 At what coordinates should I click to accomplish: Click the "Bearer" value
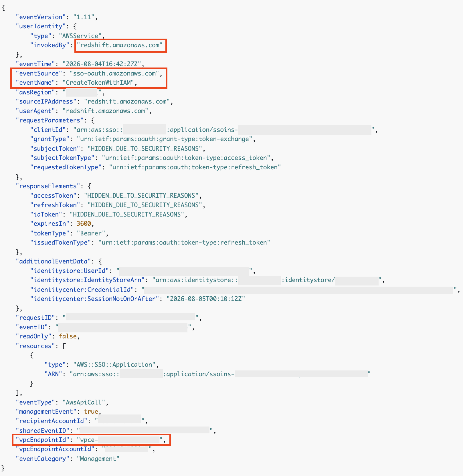pos(91,233)
